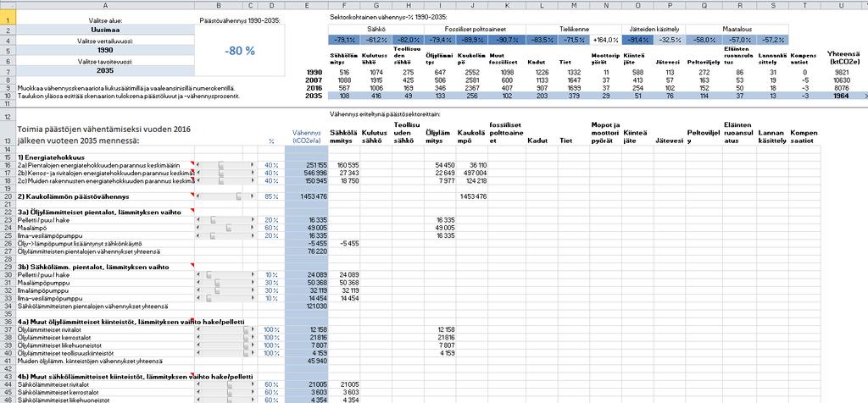This screenshot has width=868, height=403.
Task: Click the 121030 total in row 34
Action: [307, 306]
